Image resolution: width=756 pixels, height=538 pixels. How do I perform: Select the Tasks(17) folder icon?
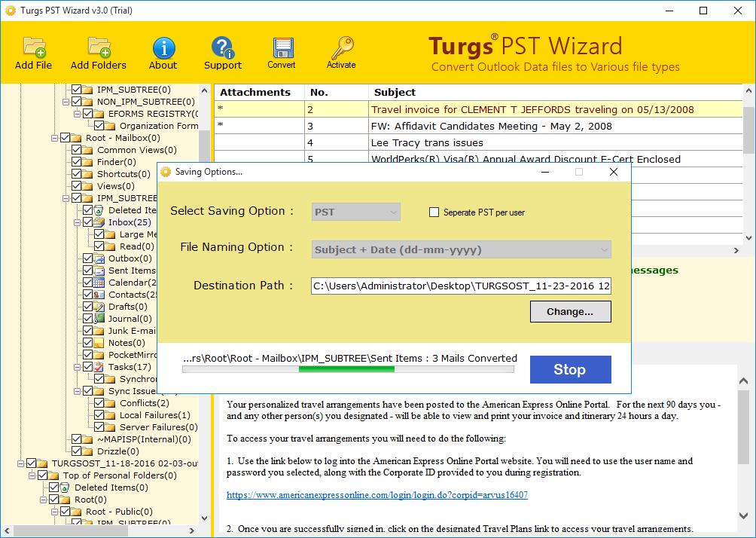(99, 367)
